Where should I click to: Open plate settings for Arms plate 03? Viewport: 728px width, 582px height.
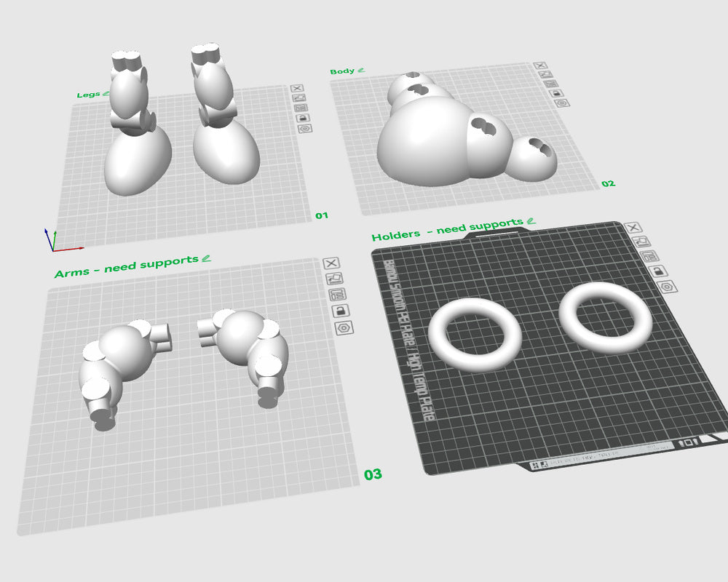point(344,327)
